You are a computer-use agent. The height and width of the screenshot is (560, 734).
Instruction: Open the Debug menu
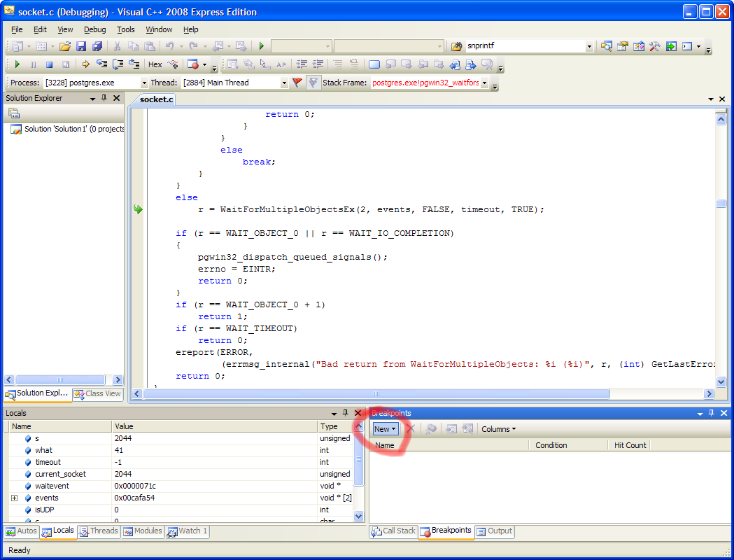pos(94,29)
